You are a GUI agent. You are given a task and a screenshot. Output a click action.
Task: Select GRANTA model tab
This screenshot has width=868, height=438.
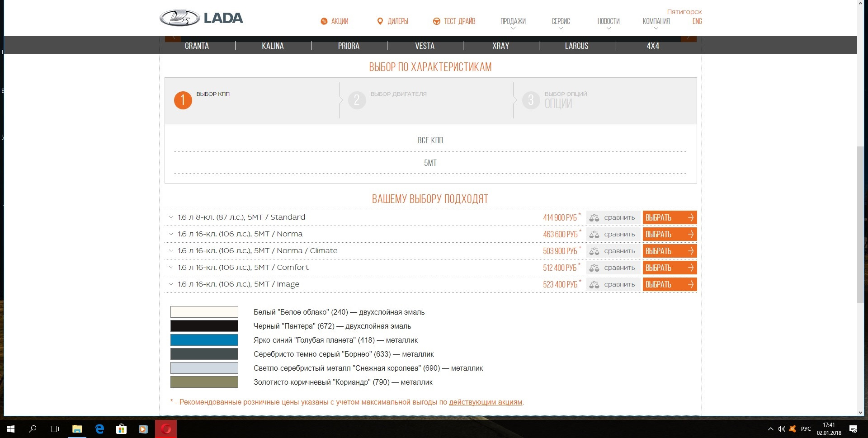coord(197,46)
